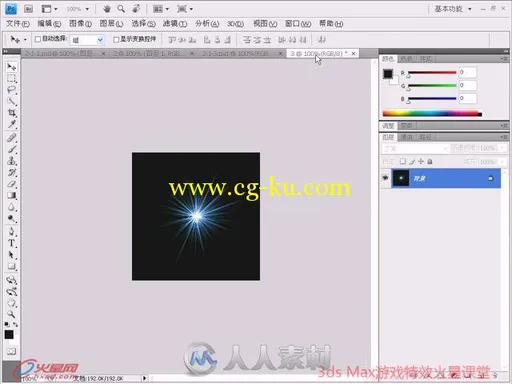Open the 滤镜(T) menu
The image size is (512, 384).
(175, 24)
